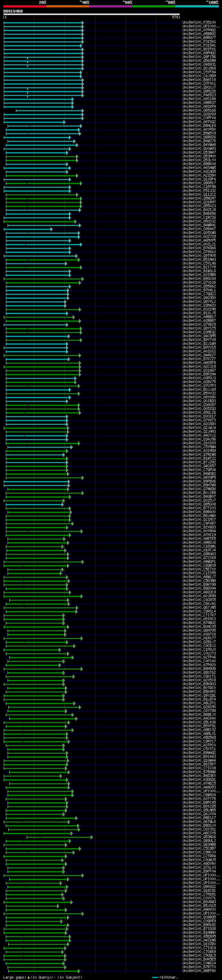Open hit UniRef100_Q3AJ56
This screenshot has height=980, width=222.
199,439
